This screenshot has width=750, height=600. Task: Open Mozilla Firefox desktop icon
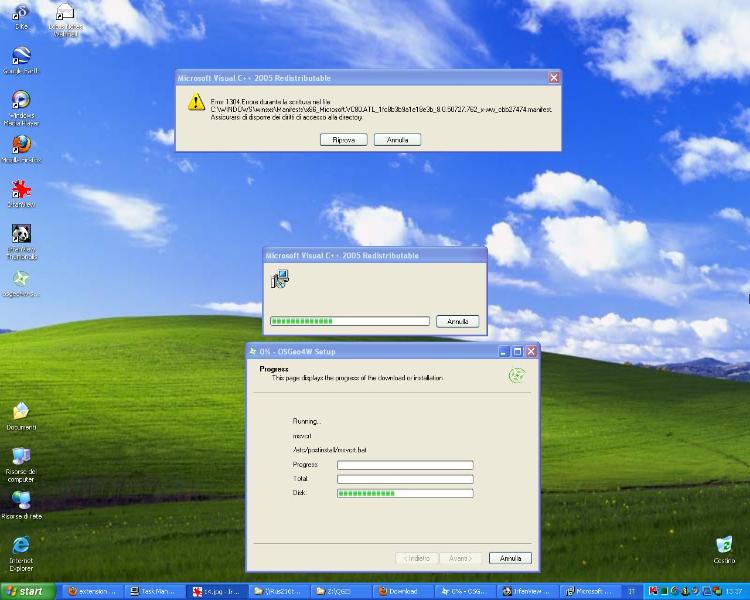pos(21,145)
